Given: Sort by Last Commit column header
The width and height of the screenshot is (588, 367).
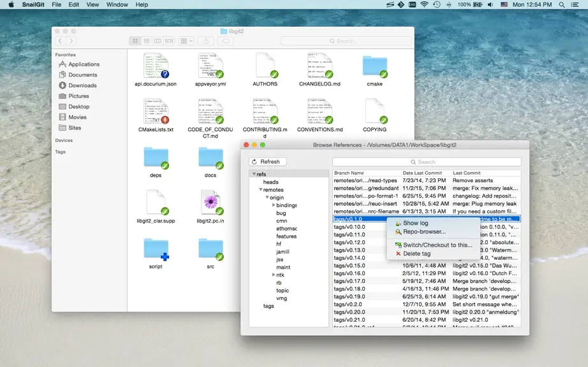Looking at the screenshot, I should click(x=486, y=173).
